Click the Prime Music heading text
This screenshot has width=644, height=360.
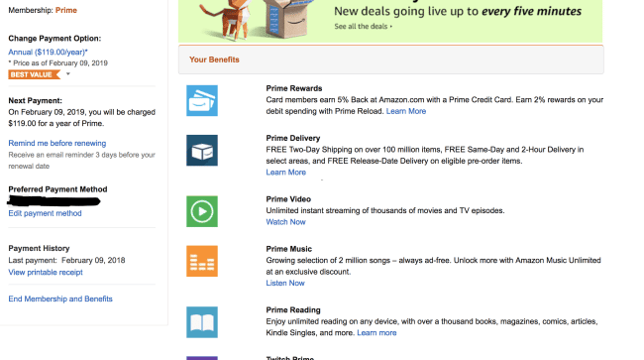tap(288, 249)
